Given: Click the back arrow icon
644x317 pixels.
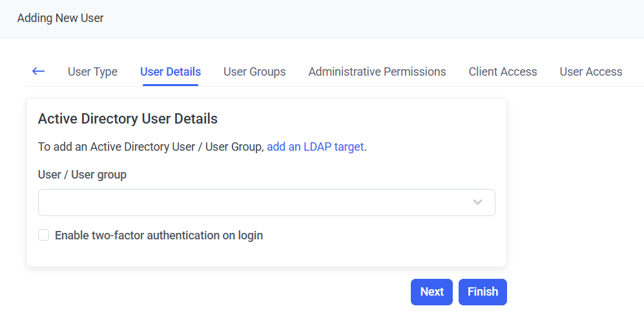Looking at the screenshot, I should point(38,71).
